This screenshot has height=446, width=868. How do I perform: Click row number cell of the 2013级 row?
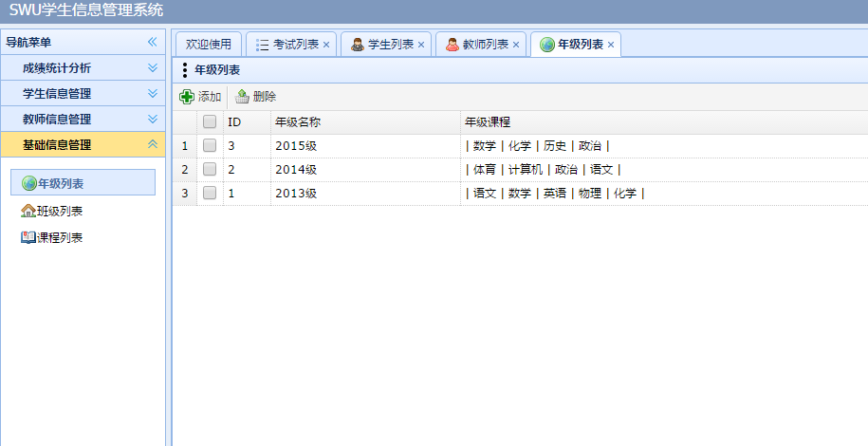[x=184, y=194]
